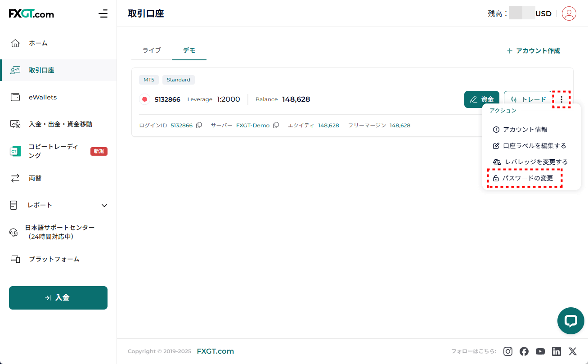
Task: Select パスワードの変更 from actions menu
Action: [x=527, y=178]
